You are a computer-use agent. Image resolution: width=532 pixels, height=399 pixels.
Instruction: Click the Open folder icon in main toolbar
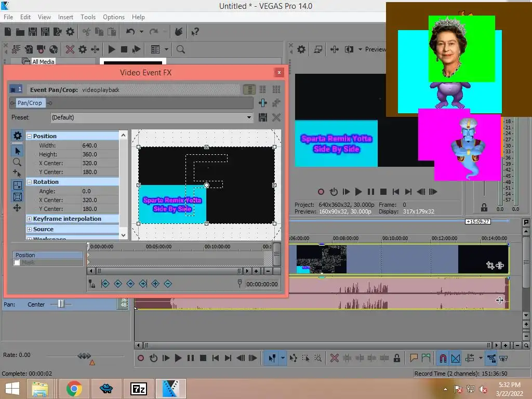click(20, 32)
